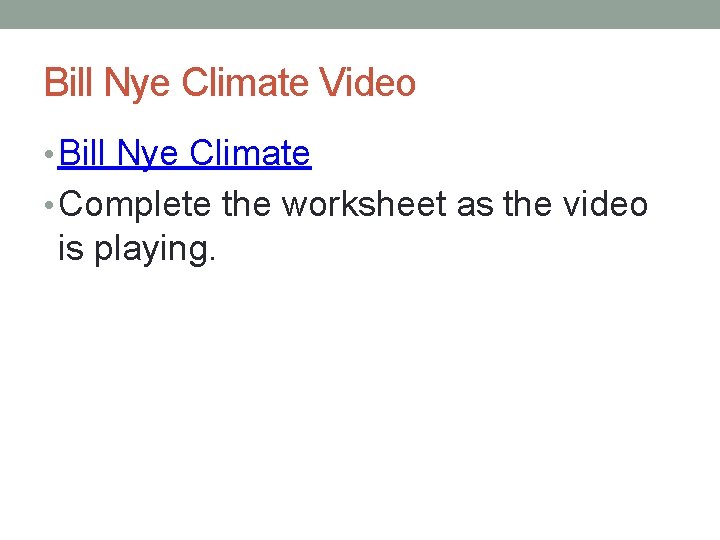Click the word Video in the title
The width and height of the screenshot is (720, 540).
[x=368, y=82]
